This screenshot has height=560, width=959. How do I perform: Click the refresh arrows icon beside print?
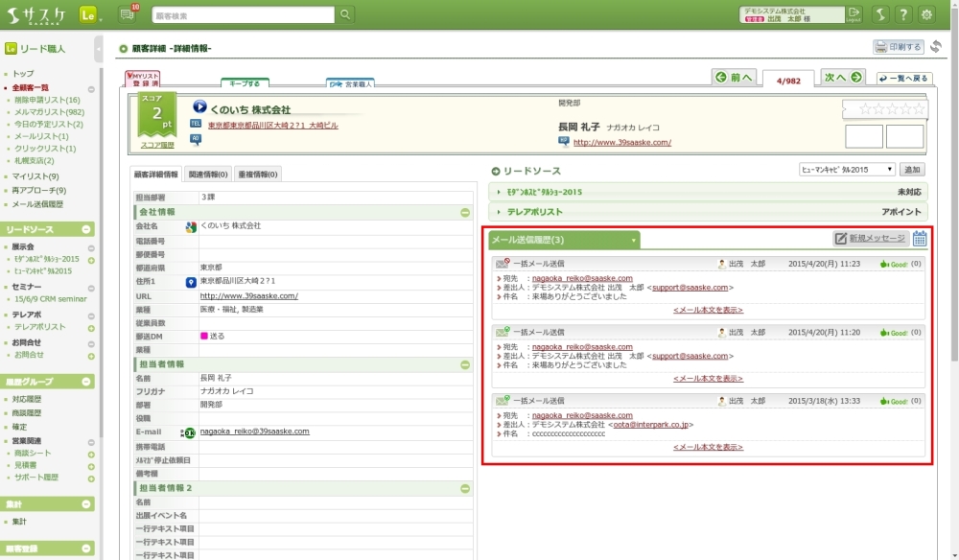pyautogui.click(x=936, y=46)
